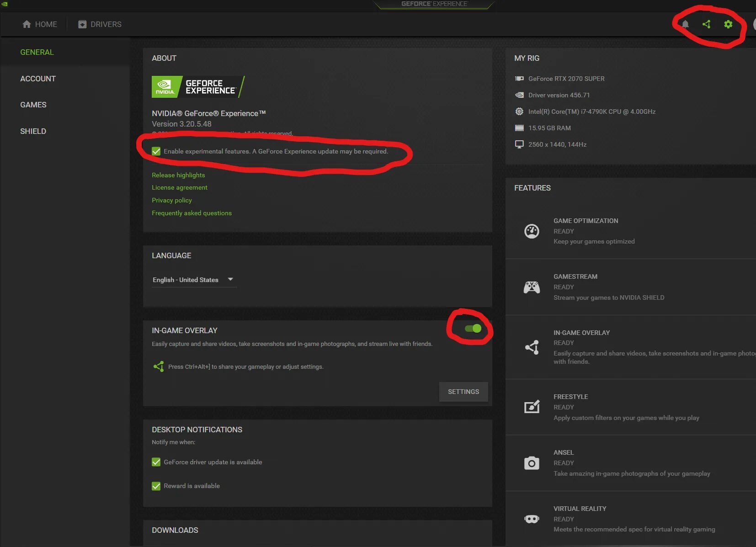Click Driver version 456.71 text
Image resolution: width=756 pixels, height=547 pixels.
coord(559,95)
